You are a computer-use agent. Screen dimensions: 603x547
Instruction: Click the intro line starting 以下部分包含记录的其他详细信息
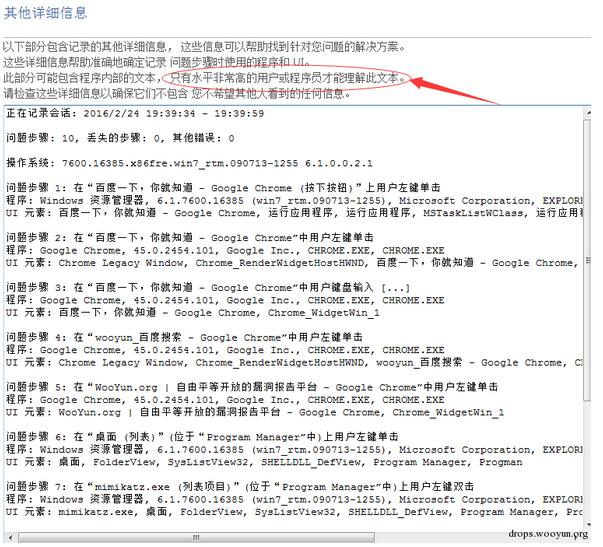pos(205,47)
